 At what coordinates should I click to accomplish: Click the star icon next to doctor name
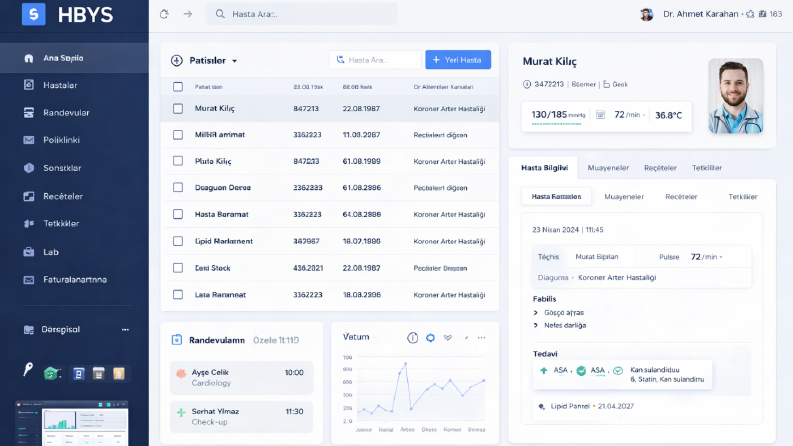750,14
